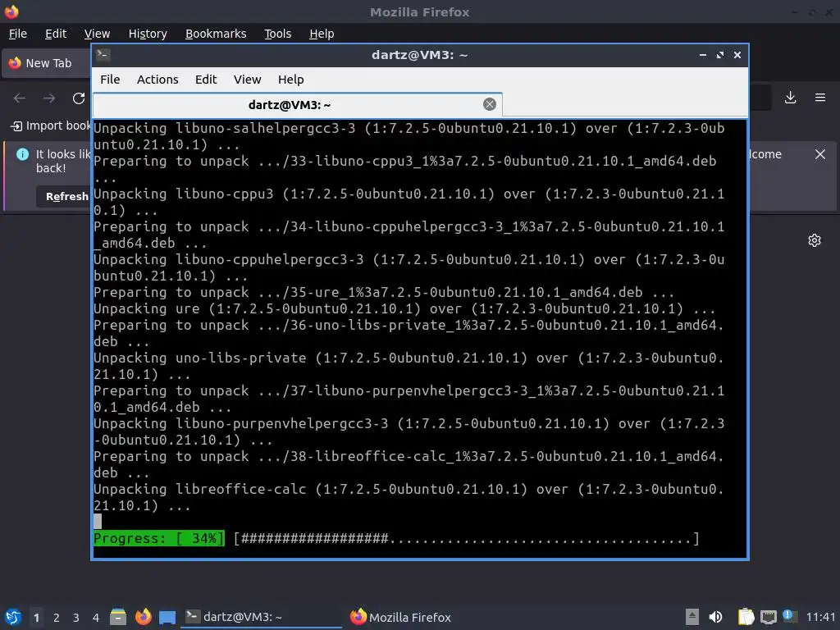Viewport: 840px width, 630px height.
Task: Switch to the Firefox New Tab tab
Action: [47, 63]
